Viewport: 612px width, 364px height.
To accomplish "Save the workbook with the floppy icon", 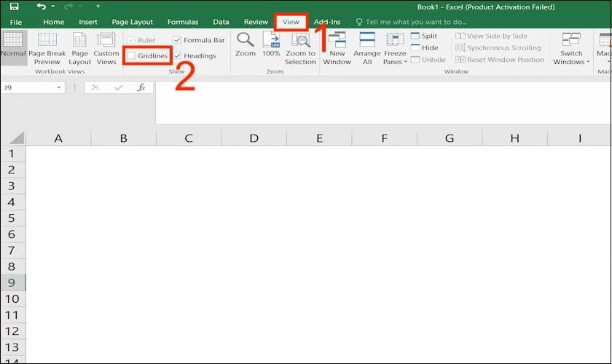I will pyautogui.click(x=14, y=7).
